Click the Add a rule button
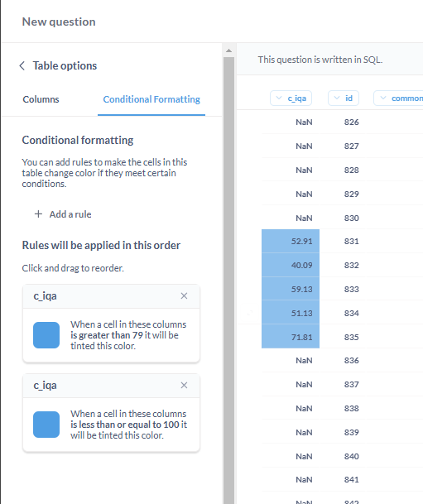The image size is (423, 504). [63, 214]
